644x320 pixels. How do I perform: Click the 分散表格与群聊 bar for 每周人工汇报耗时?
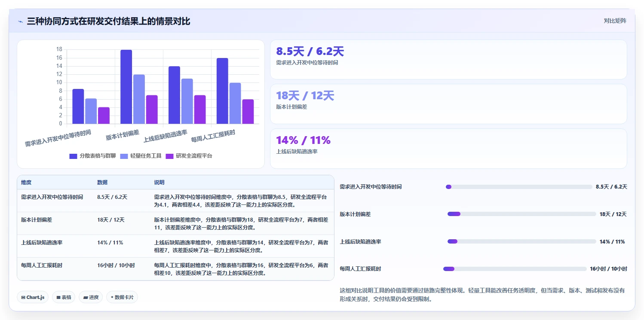pos(222,91)
